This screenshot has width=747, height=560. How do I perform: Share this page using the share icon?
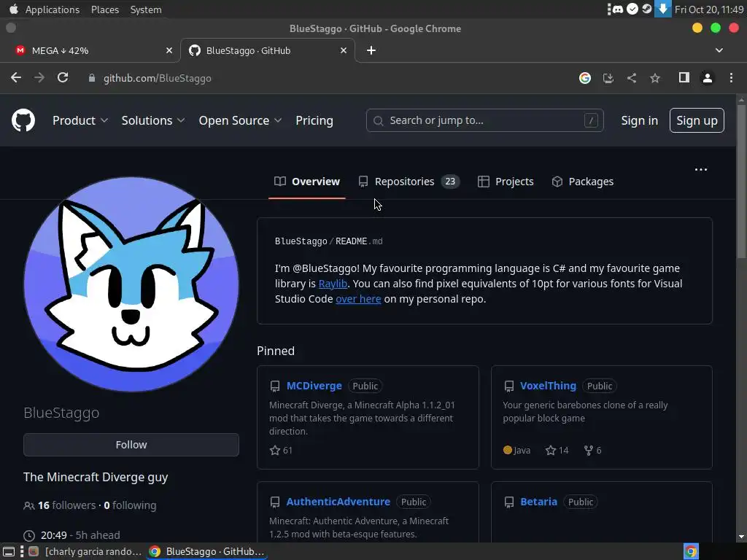point(632,78)
